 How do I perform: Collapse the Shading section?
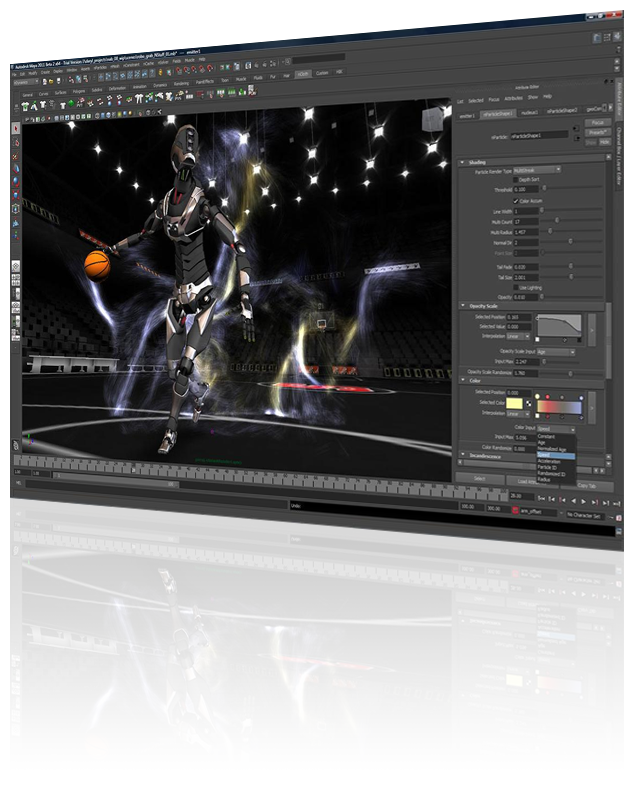[x=462, y=162]
